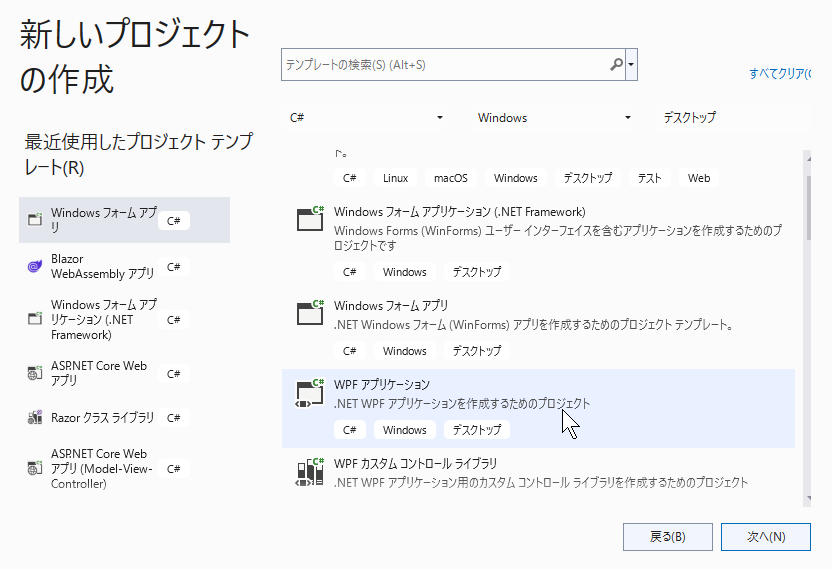Select recent Windows フォーム アプリケーション (.NET Framework)
Viewport: 832px width, 569px height.
tap(124, 319)
